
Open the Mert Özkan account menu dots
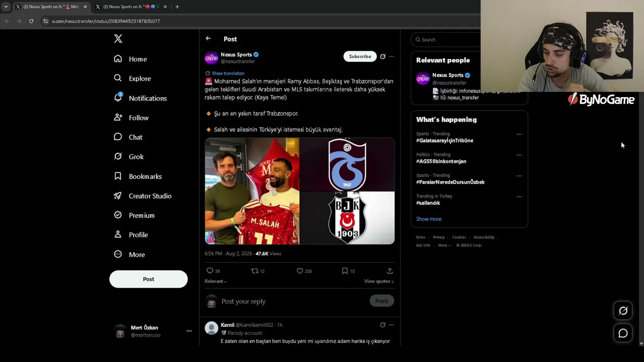click(189, 331)
